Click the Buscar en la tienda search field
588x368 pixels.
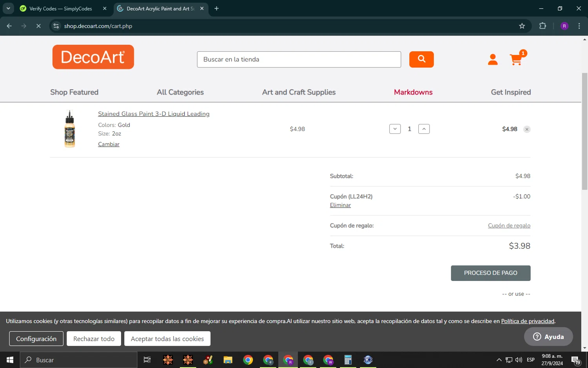(299, 59)
